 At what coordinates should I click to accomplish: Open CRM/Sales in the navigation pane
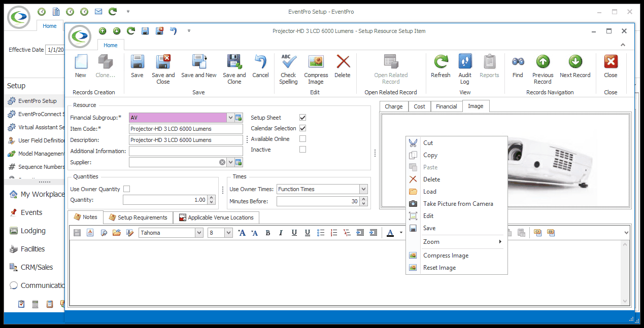pyautogui.click(x=37, y=267)
